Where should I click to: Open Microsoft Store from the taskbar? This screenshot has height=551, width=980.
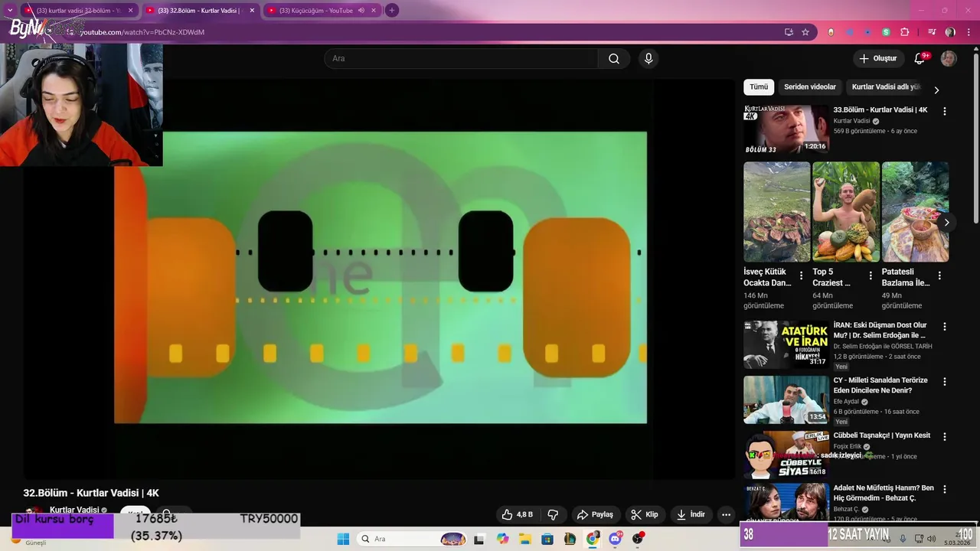547,539
